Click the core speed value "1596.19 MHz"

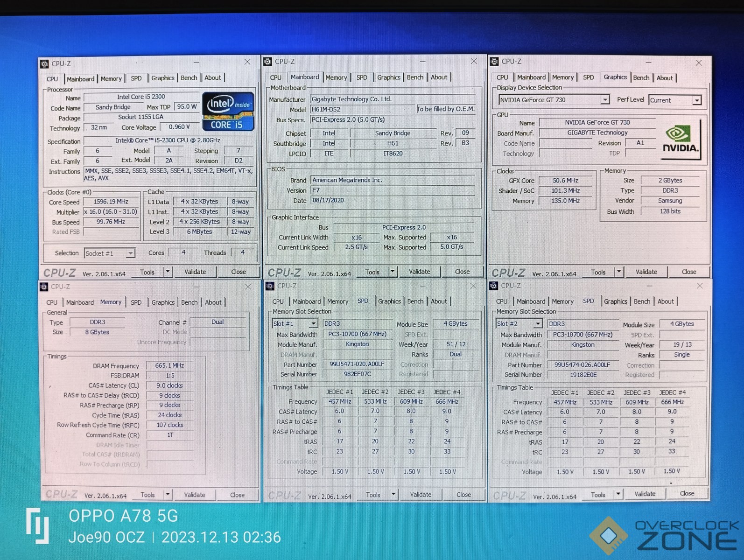click(111, 202)
